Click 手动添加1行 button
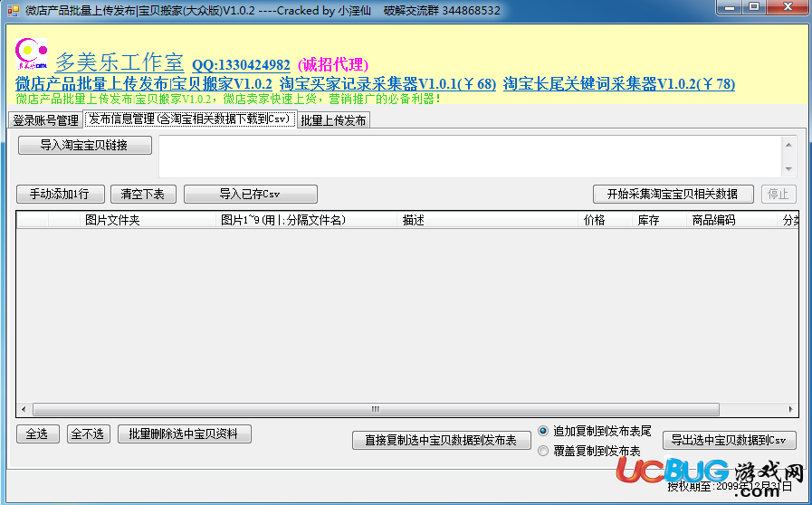812x505 pixels. pyautogui.click(x=60, y=195)
